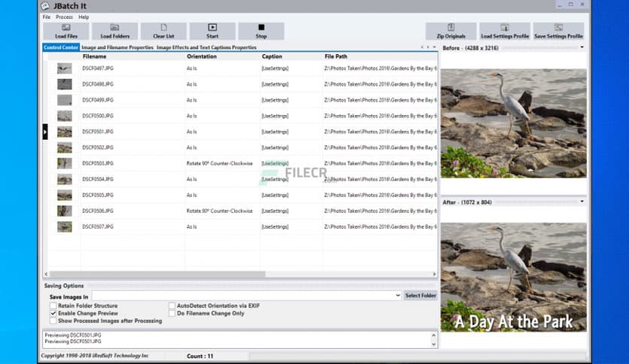Uncheck Enable Change Preview checkbox
This screenshot has height=364, width=629.
53,313
